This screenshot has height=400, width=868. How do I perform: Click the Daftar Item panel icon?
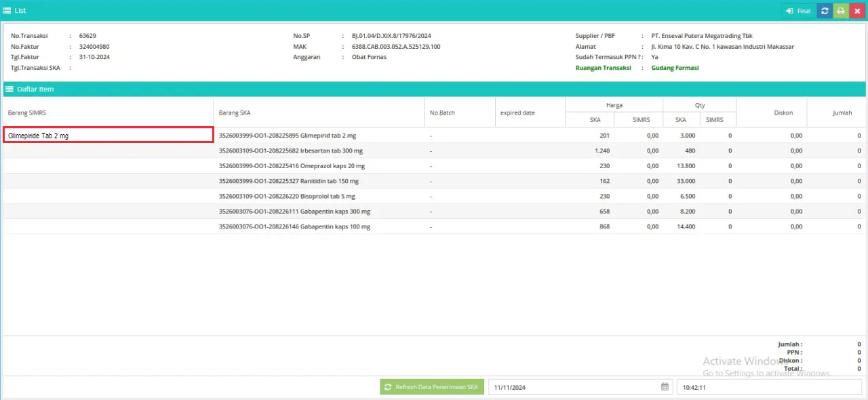[x=9, y=89]
